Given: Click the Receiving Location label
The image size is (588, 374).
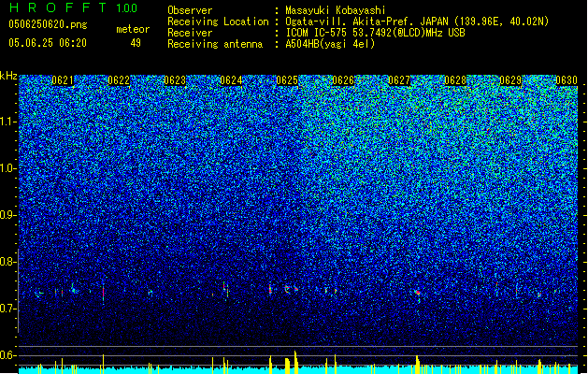Looking at the screenshot, I should pyautogui.click(x=218, y=22).
